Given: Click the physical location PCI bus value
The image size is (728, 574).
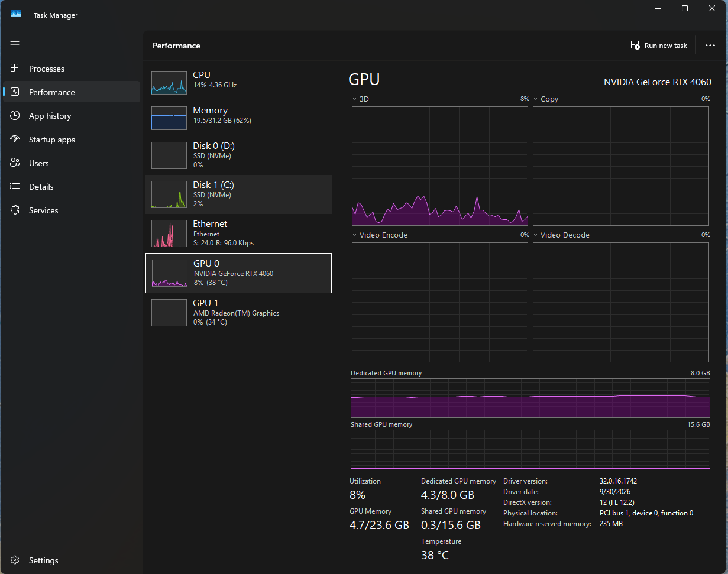Looking at the screenshot, I should coord(646,513).
